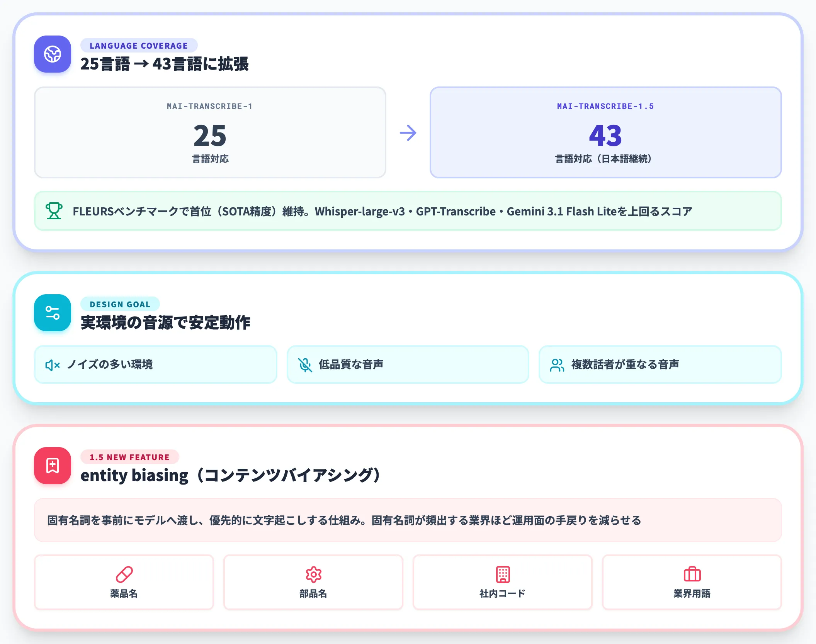This screenshot has width=816, height=644.
Task: Click the 部品名 card label
Action: (x=313, y=593)
